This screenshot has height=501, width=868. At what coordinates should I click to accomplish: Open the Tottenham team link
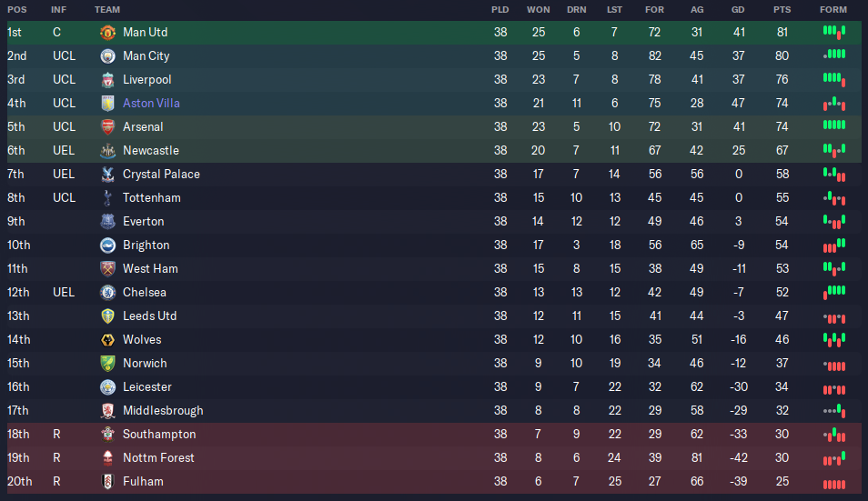pos(152,198)
